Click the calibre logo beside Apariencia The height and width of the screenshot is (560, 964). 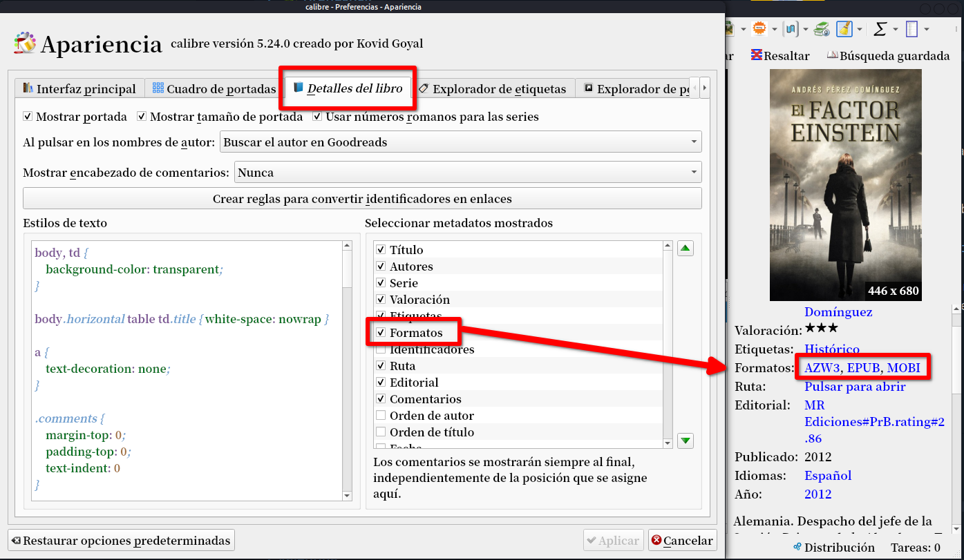tap(25, 44)
